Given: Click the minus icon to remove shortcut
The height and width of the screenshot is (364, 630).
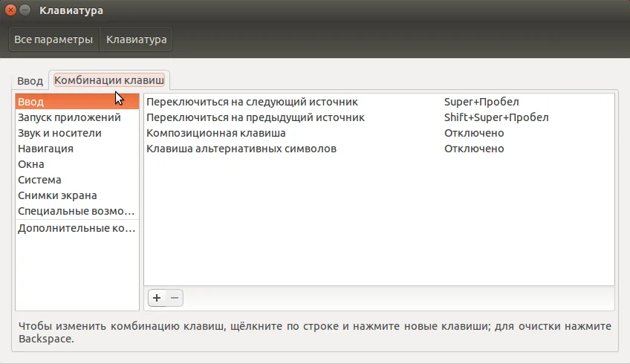Looking at the screenshot, I should click(175, 298).
